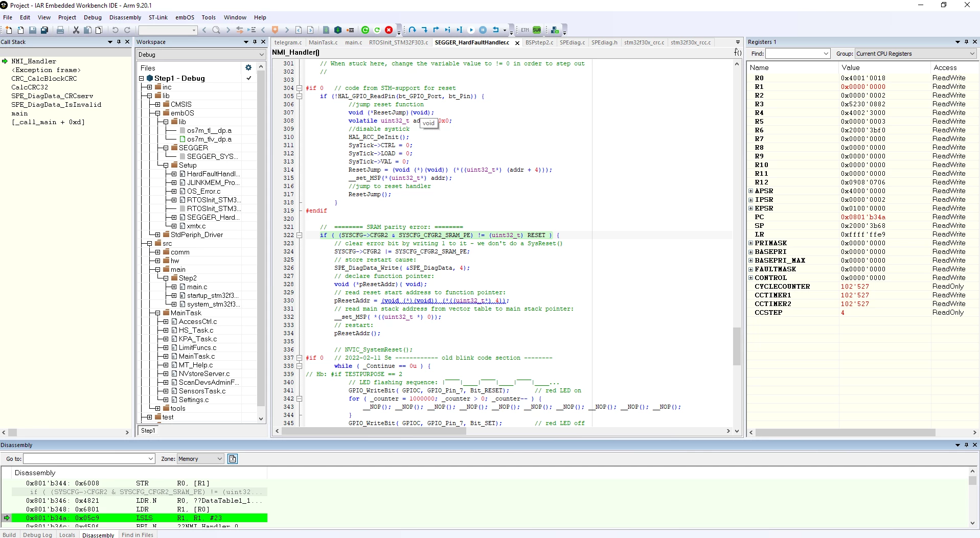Click the ETM trace toolbar icon
Image resolution: width=980 pixels, height=538 pixels.
click(x=525, y=30)
